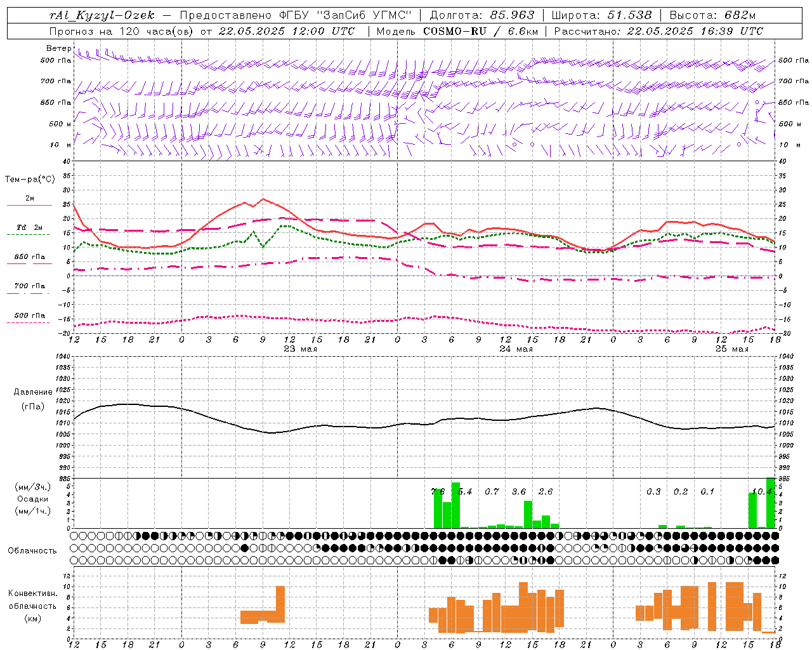Click the Широта: 51.538 value
This screenshot has height=650, width=812.
602,15
